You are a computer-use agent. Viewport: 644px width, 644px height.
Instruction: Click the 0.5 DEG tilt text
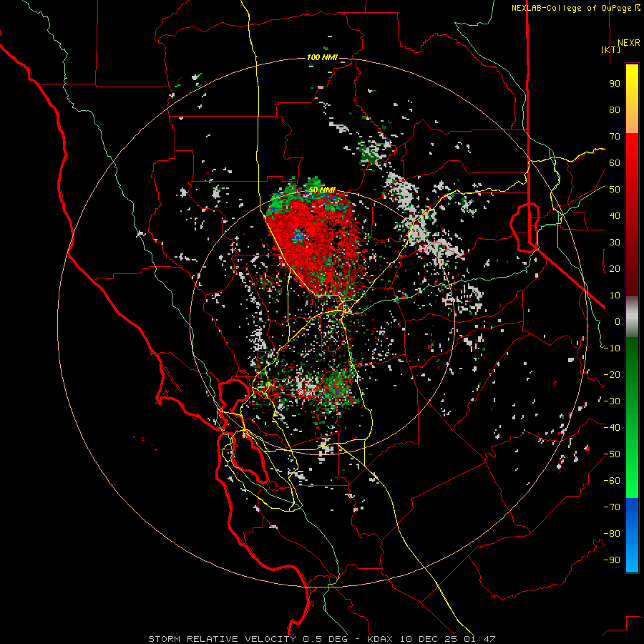point(326,639)
